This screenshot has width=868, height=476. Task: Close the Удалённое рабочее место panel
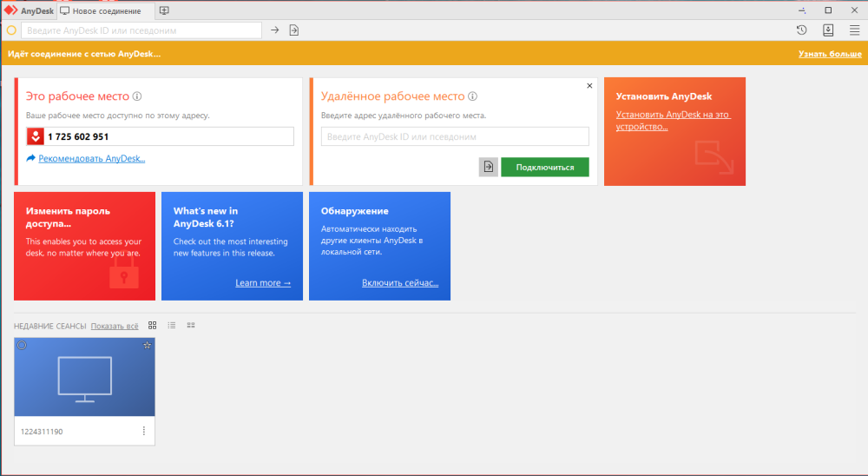589,85
